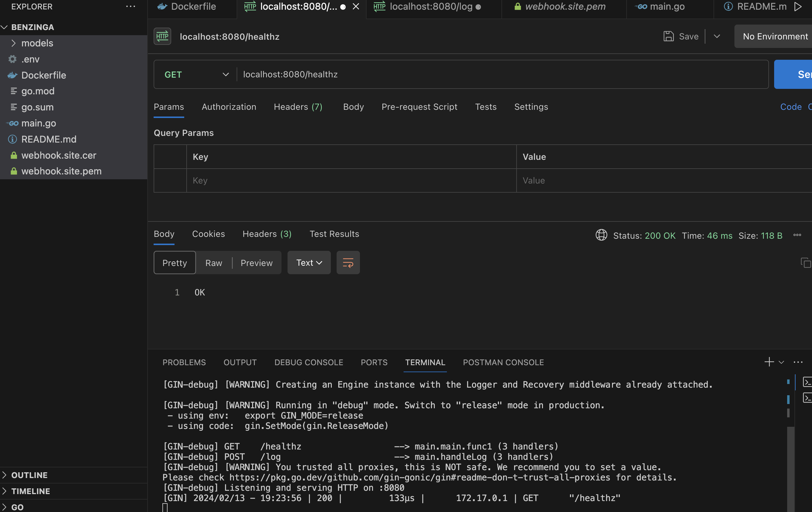Open the GET method dropdown
Viewport: 812px width, 512px height.
coord(196,75)
